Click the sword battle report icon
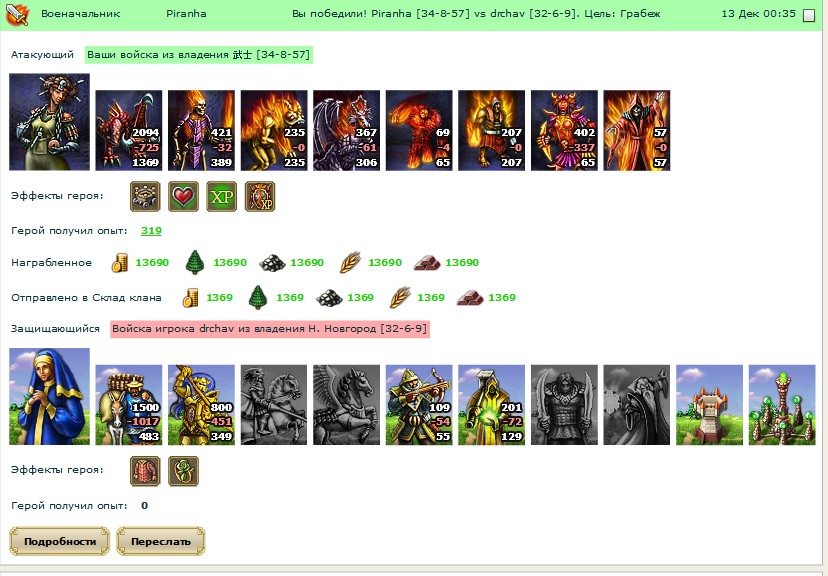Image resolution: width=828 pixels, height=576 pixels. (x=16, y=14)
